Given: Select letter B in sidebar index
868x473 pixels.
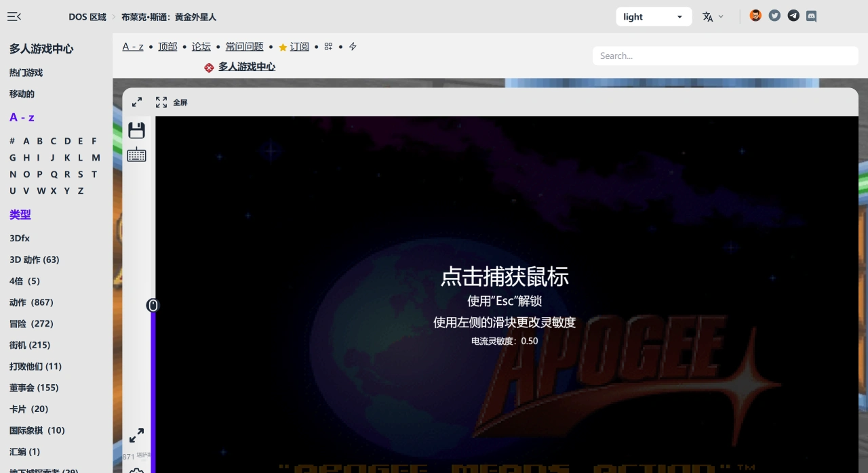Looking at the screenshot, I should click(40, 141).
